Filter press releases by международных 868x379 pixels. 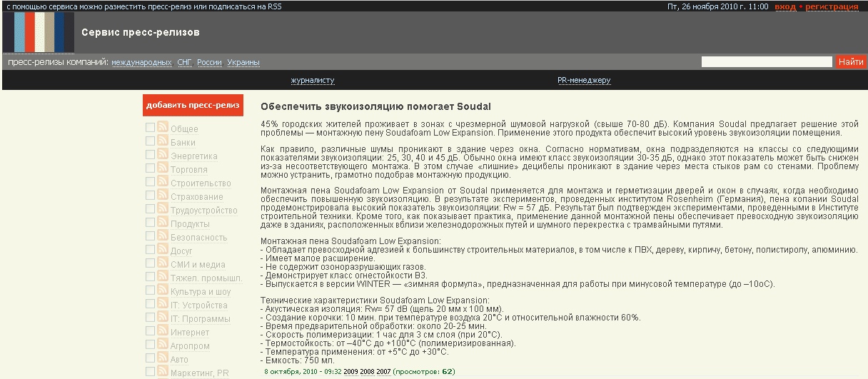(141, 63)
